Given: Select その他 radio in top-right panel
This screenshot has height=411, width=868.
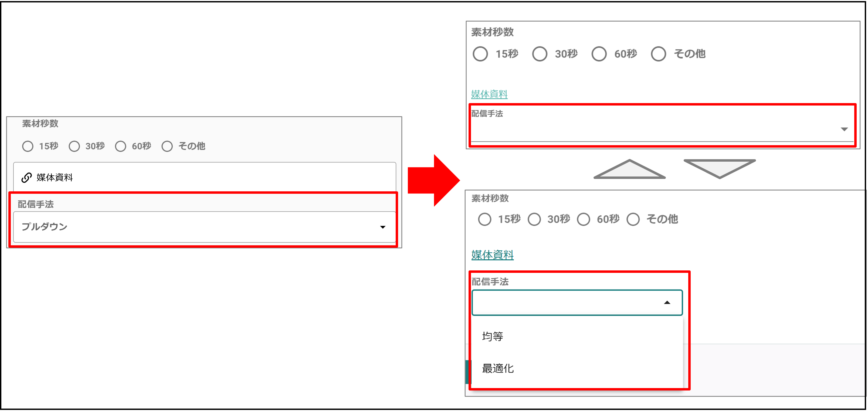Looking at the screenshot, I should (x=658, y=54).
